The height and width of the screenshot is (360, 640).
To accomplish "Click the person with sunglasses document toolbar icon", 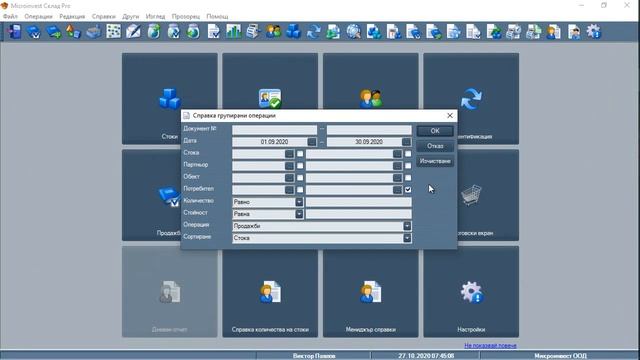I will point(573,31).
